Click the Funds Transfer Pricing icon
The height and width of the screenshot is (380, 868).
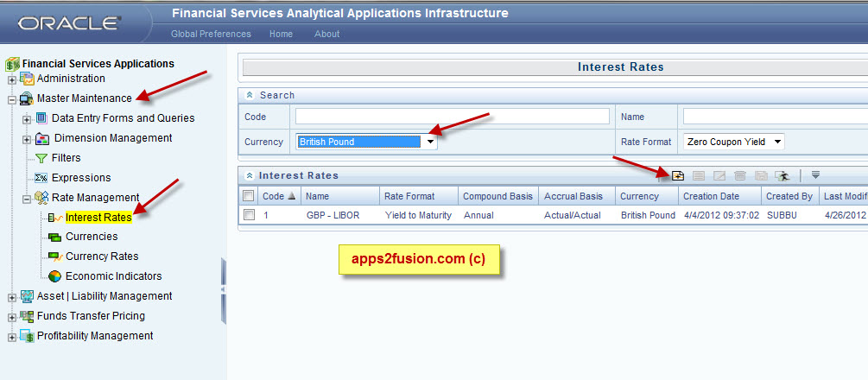(27, 316)
